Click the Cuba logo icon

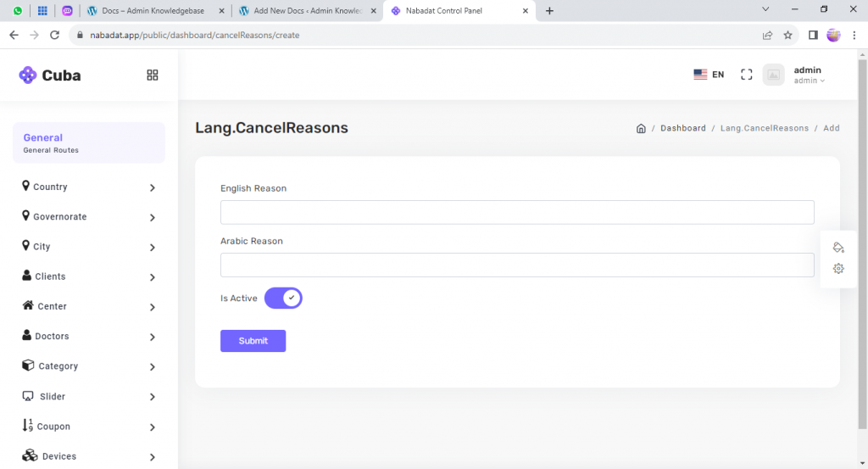pyautogui.click(x=28, y=75)
